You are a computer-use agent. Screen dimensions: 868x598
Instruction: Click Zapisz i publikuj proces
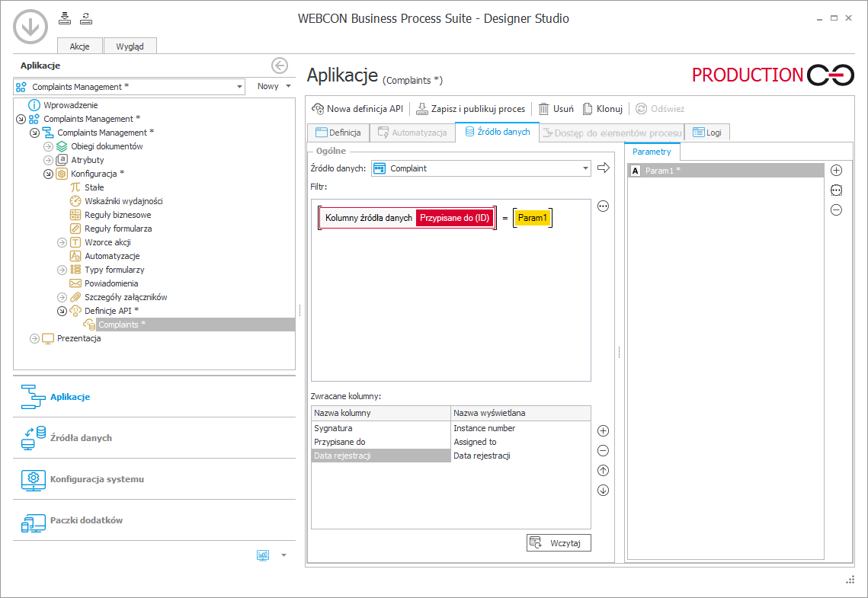470,109
